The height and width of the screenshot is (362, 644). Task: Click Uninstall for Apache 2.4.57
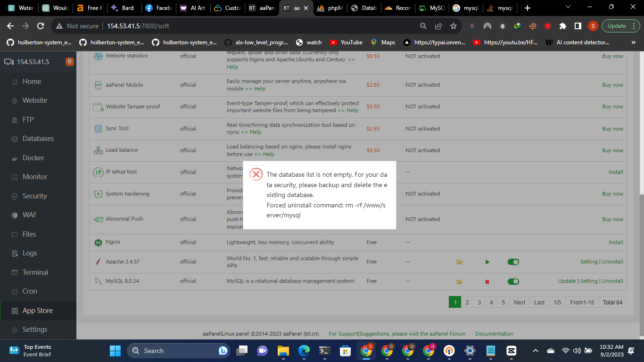pyautogui.click(x=612, y=262)
